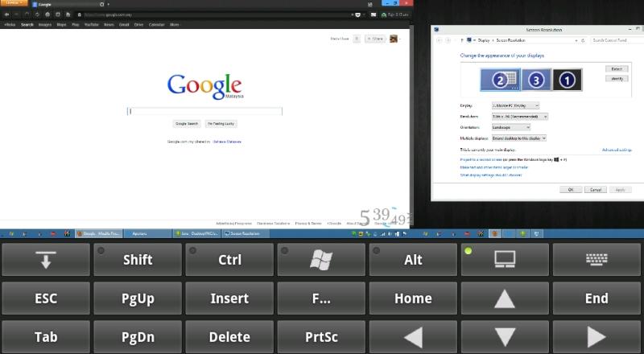Image resolution: width=644 pixels, height=354 pixels.
Task: Open the Orientation dropdown showing Landscape
Action: tap(511, 128)
